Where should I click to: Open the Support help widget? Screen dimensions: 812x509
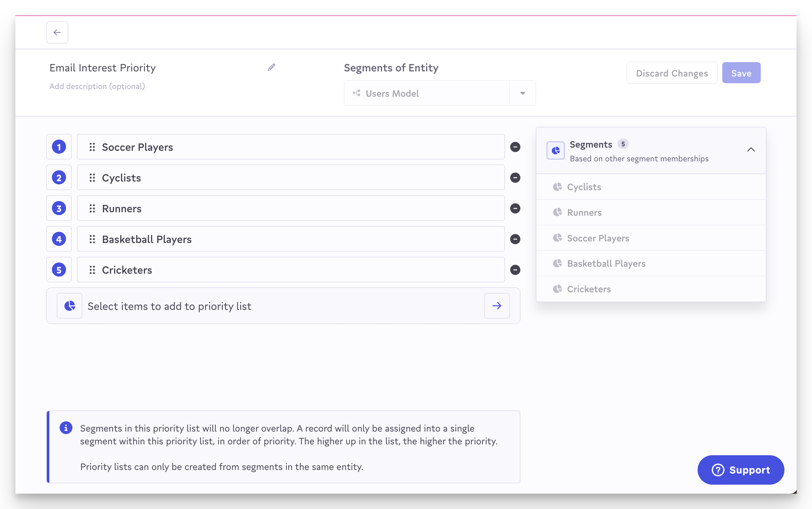click(740, 470)
